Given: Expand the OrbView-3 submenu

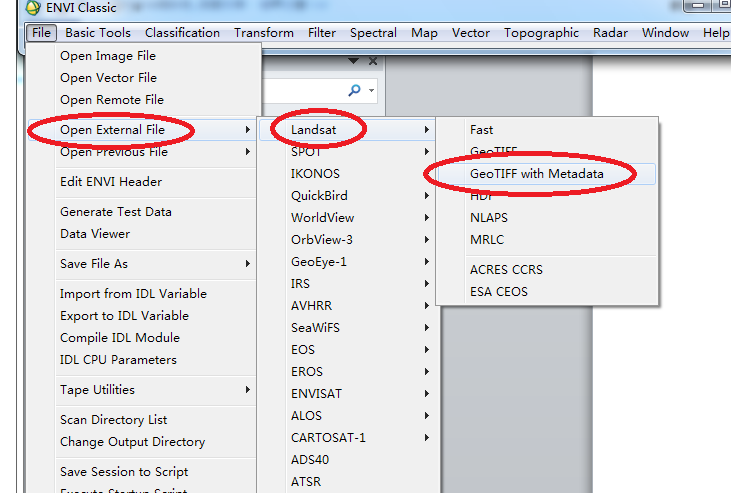Looking at the screenshot, I should 347,240.
